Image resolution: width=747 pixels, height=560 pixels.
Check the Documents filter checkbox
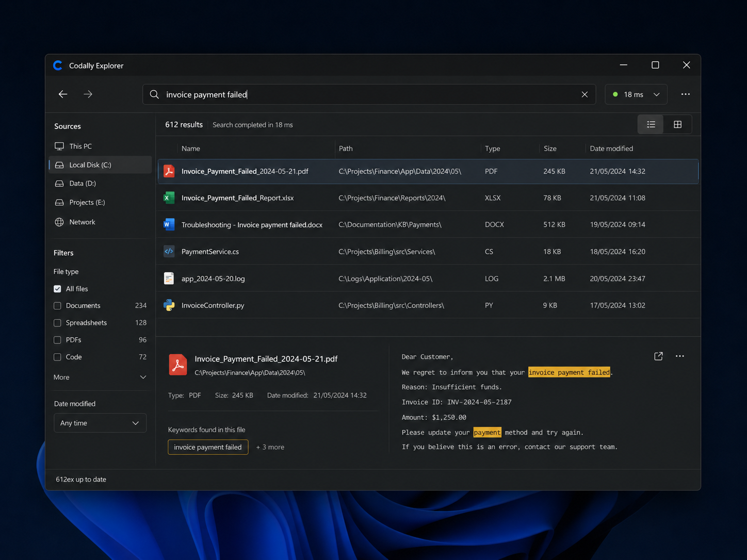click(57, 306)
